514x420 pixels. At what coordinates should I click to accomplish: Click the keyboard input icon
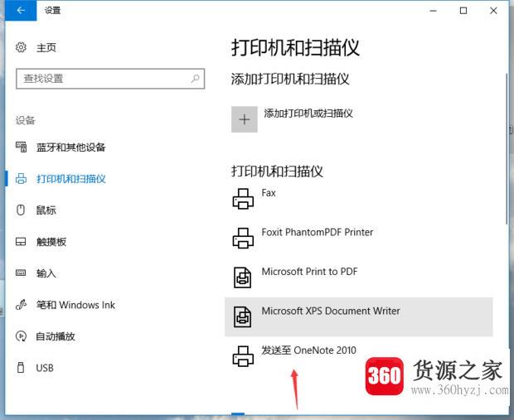click(21, 273)
